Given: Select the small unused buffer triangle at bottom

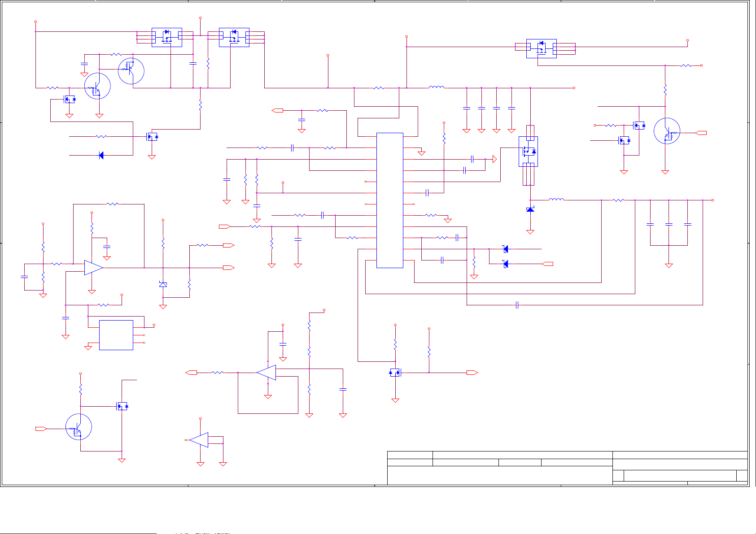Looking at the screenshot, I should [x=199, y=440].
